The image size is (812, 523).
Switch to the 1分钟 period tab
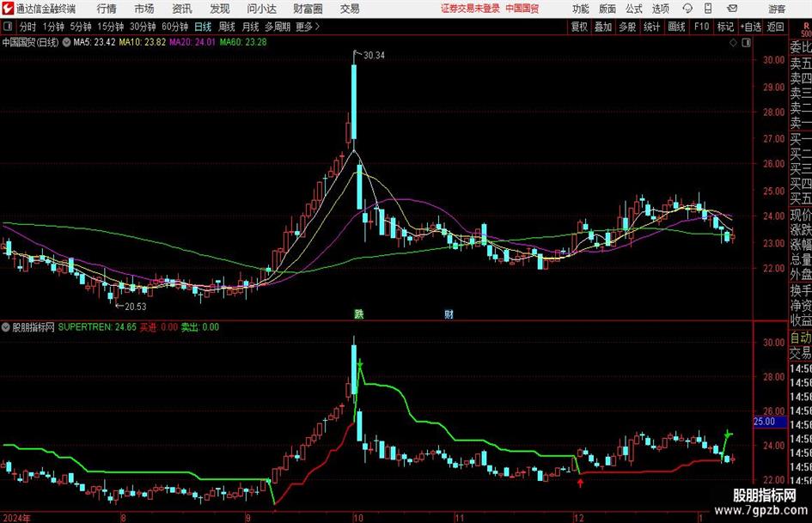53,27
